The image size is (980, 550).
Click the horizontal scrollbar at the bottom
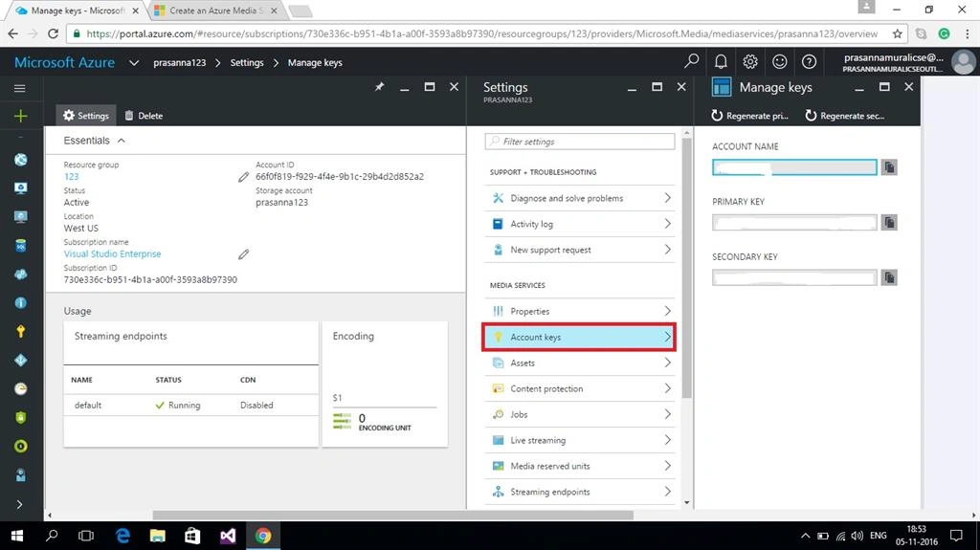[392, 515]
